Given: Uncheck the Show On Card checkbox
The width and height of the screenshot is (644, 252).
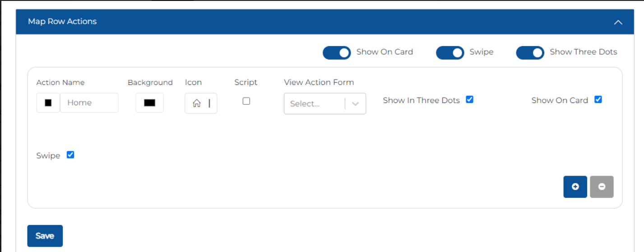Looking at the screenshot, I should [598, 99].
